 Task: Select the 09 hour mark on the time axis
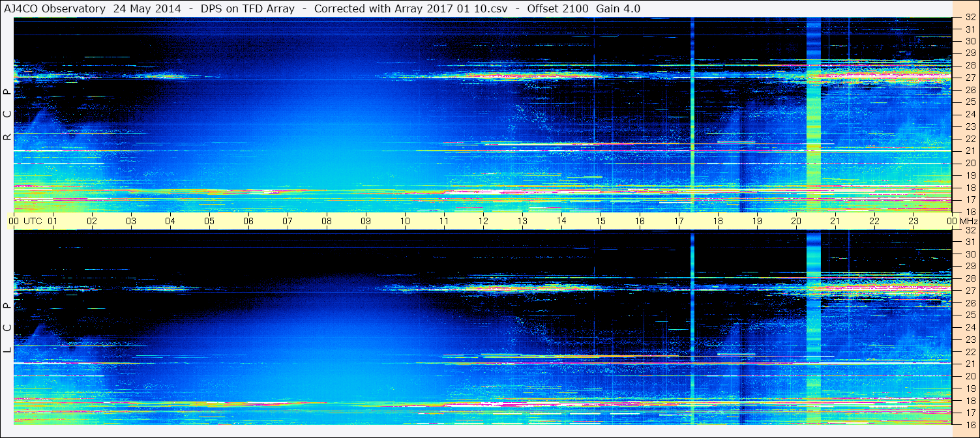(366, 221)
